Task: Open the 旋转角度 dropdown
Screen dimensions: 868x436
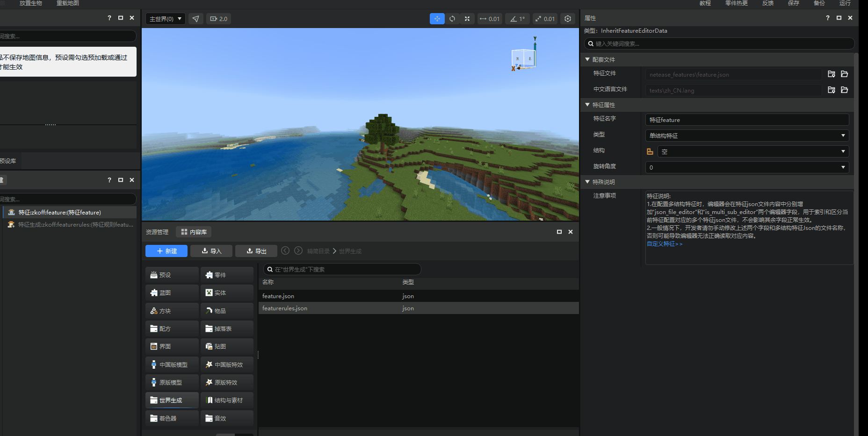Action: tap(747, 167)
